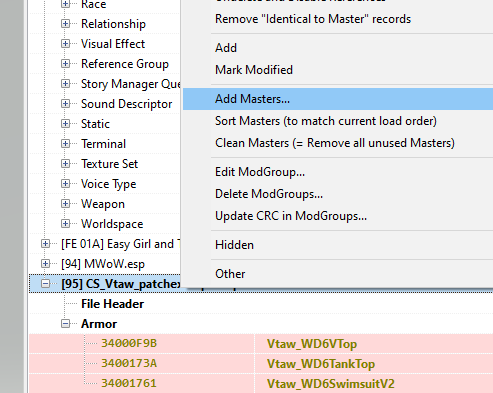Select the Voice Type label
493x393 pixels.
tap(109, 184)
